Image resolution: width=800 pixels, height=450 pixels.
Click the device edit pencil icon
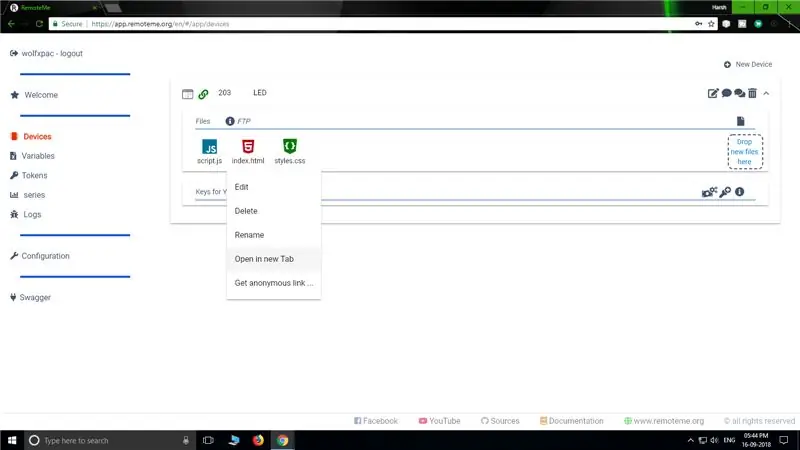(x=713, y=93)
